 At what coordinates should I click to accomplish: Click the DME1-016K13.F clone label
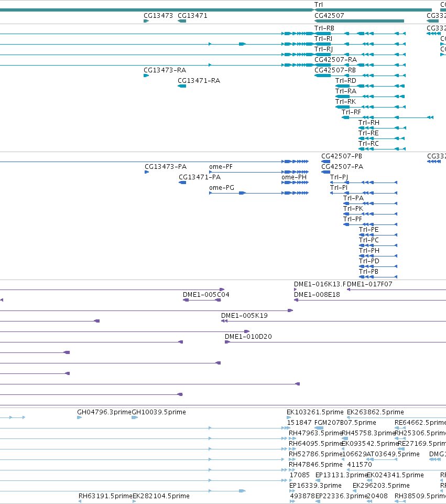tap(320, 284)
